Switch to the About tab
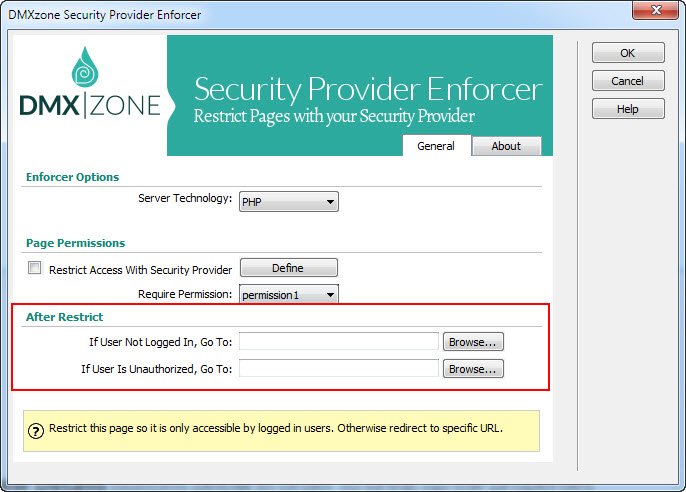This screenshot has height=492, width=686. click(506, 146)
